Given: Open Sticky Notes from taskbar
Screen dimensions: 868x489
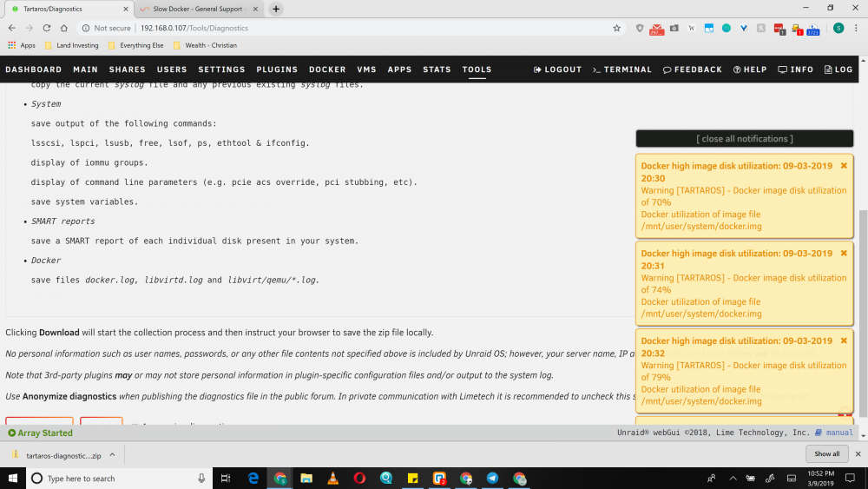Looking at the screenshot, I should [x=412, y=478].
